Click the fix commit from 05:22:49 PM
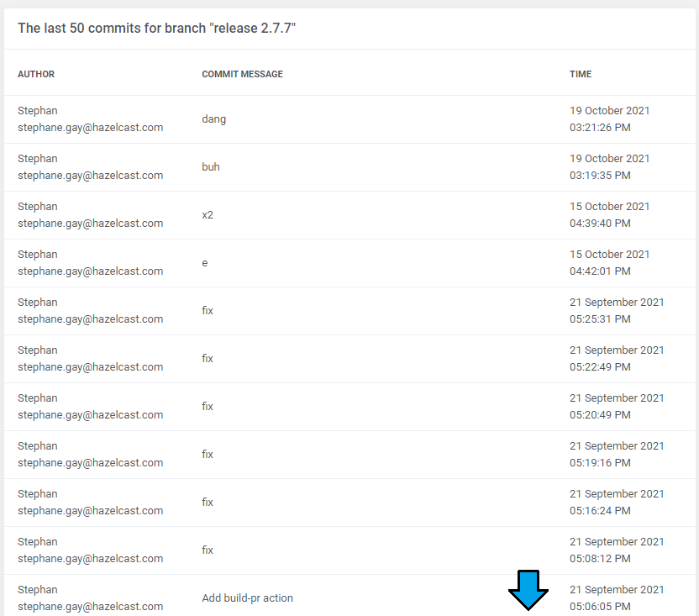The height and width of the screenshot is (616, 699). (208, 359)
